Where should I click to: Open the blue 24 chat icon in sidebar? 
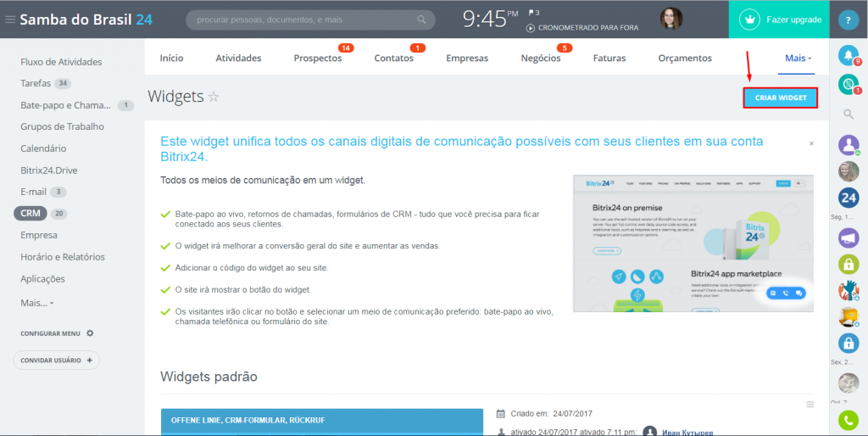coord(848,198)
